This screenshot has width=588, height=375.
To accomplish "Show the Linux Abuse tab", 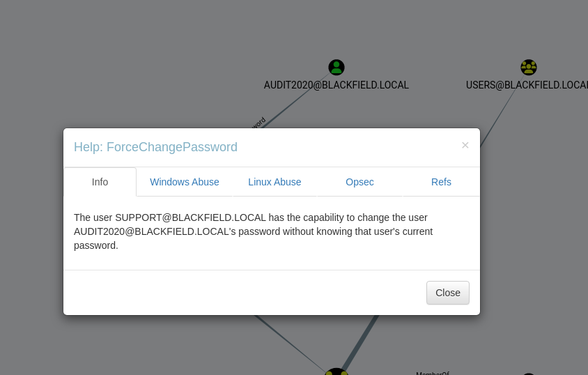I will coord(274,182).
